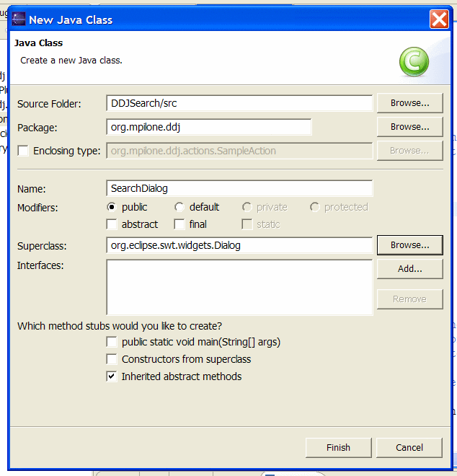Image resolution: width=457 pixels, height=476 pixels.
Task: Click the green Java class icon
Action: 414,63
